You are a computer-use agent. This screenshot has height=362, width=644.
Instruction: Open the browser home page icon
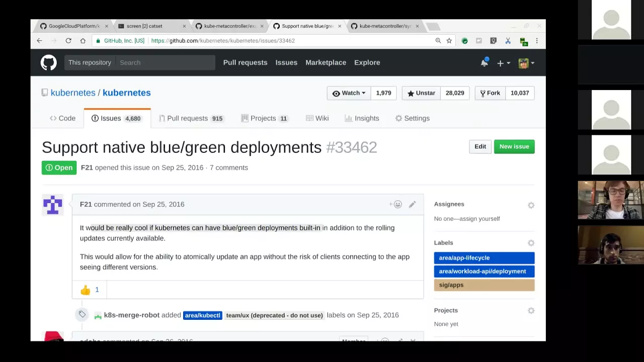83,41
